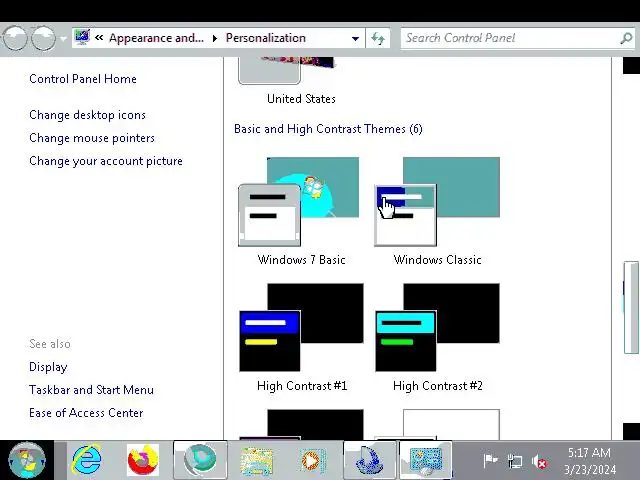Click the Refresh button beside address bar
This screenshot has height=480, width=640.
pos(378,38)
